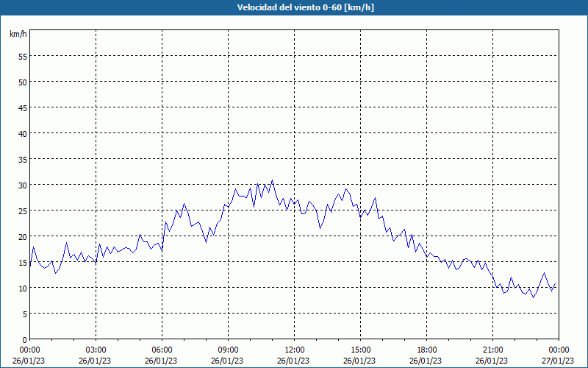588x368 pixels.
Task: Click the 18:00 time label
Action: coord(426,350)
